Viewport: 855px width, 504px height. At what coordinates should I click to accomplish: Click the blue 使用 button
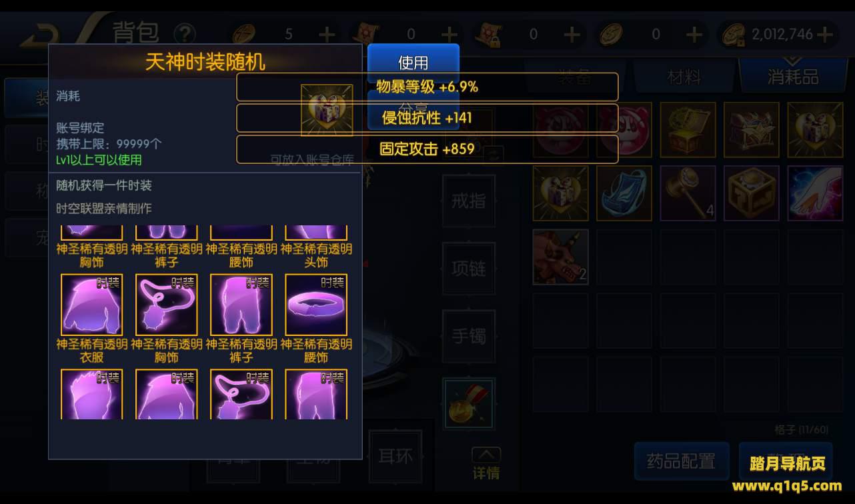pos(413,62)
